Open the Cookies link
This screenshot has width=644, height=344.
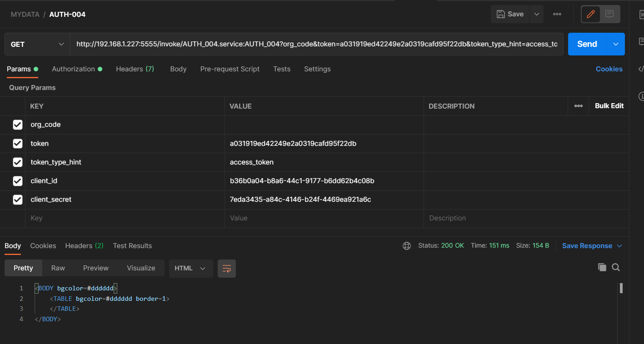(x=609, y=69)
